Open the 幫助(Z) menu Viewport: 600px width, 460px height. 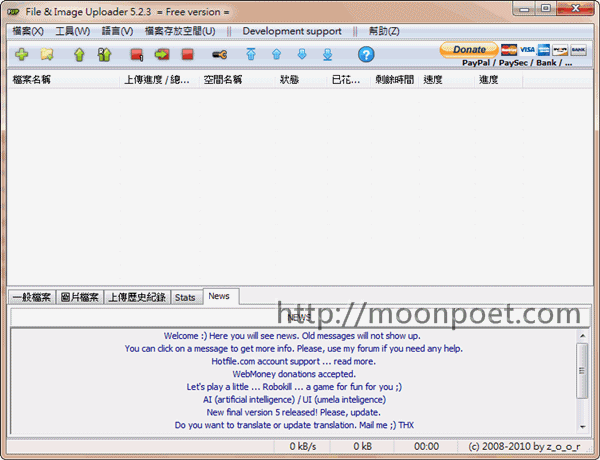coord(384,31)
